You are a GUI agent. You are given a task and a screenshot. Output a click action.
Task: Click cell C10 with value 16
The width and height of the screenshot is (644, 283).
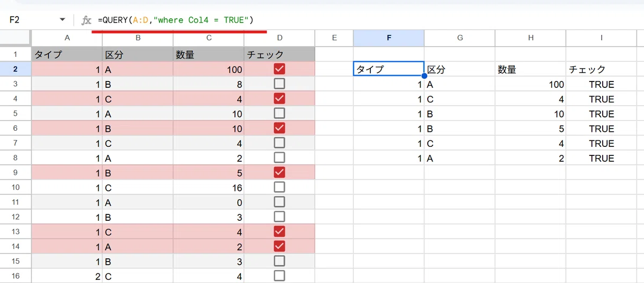[209, 187]
